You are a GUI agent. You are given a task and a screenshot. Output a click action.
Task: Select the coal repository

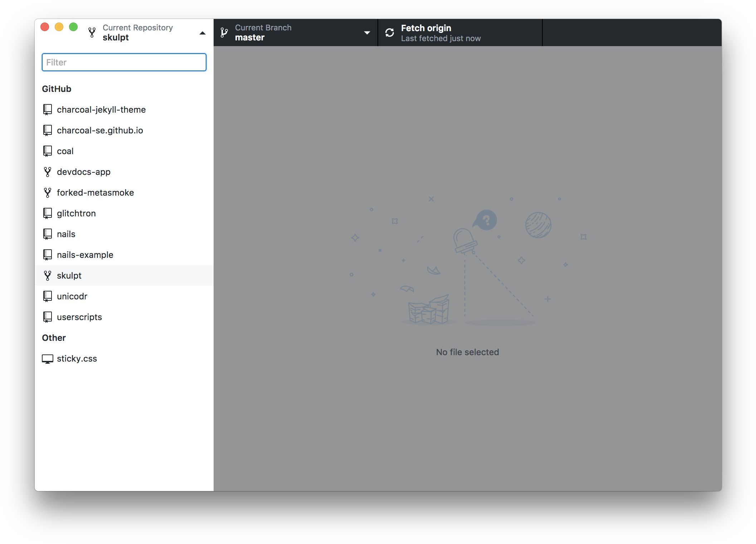click(64, 151)
